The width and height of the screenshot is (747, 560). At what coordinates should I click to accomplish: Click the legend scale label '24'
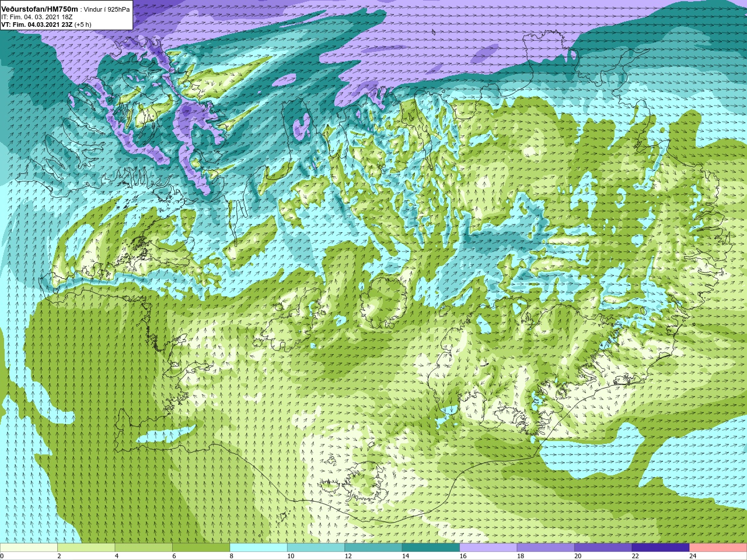(693, 556)
